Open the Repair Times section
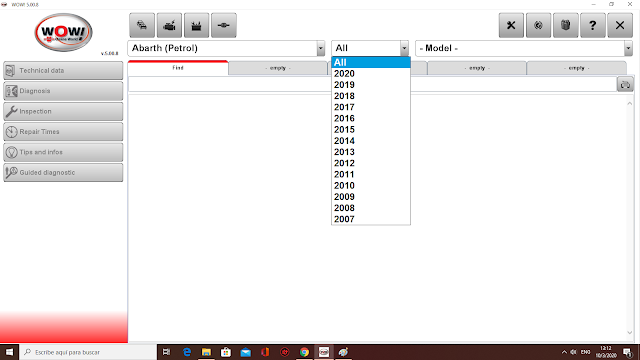Screen dimensions: 640x360 pyautogui.click(x=63, y=132)
